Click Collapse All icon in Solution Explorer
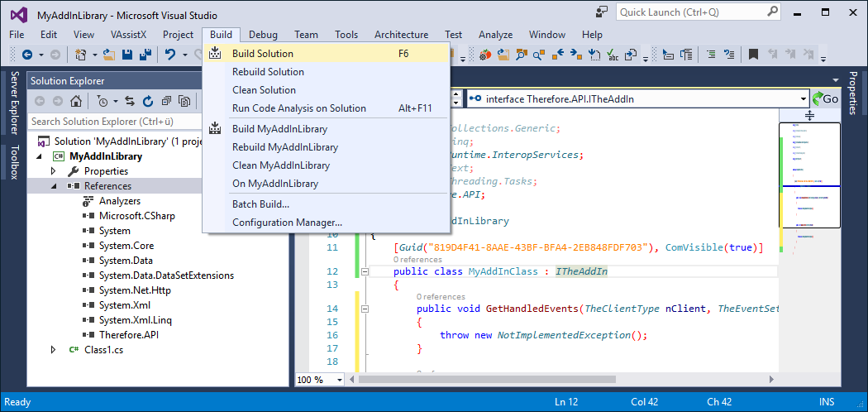The height and width of the screenshot is (412, 868). (166, 101)
